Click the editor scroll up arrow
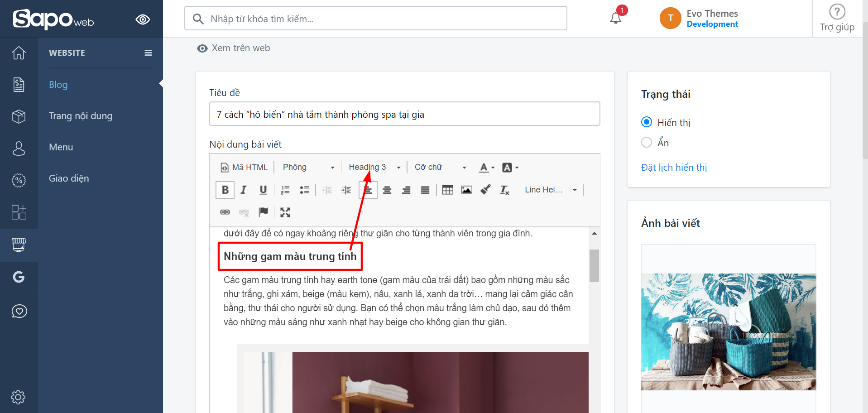Viewport: 868px width, 413px height. click(x=594, y=233)
